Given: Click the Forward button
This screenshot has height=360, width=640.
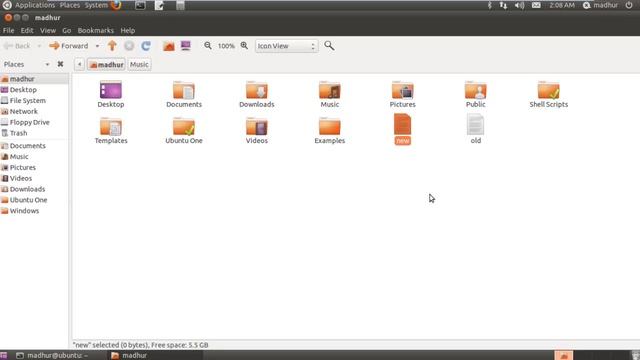Looking at the screenshot, I should click(69, 46).
